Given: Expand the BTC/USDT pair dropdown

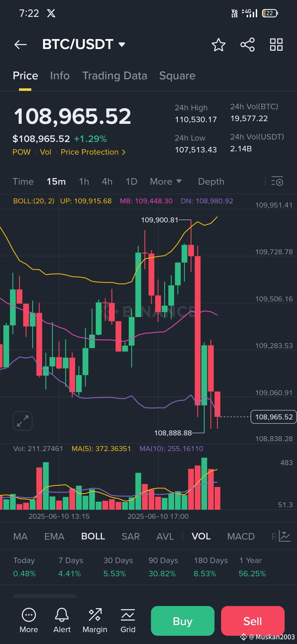Looking at the screenshot, I should [x=122, y=44].
